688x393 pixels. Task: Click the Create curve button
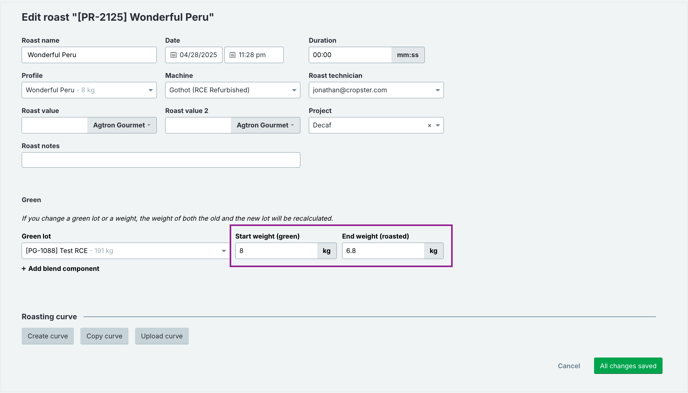coord(48,336)
